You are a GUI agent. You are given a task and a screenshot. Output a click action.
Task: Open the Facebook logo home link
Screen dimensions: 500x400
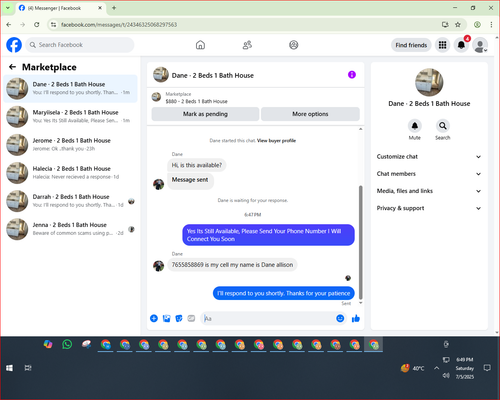tap(14, 45)
